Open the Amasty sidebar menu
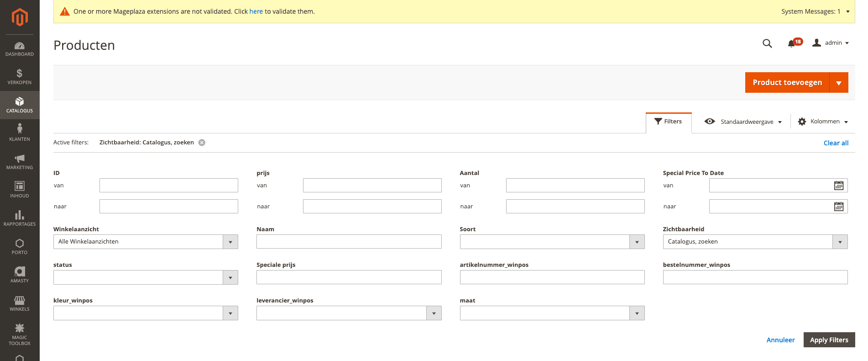Viewport: 868px width, 361px height. click(20, 275)
